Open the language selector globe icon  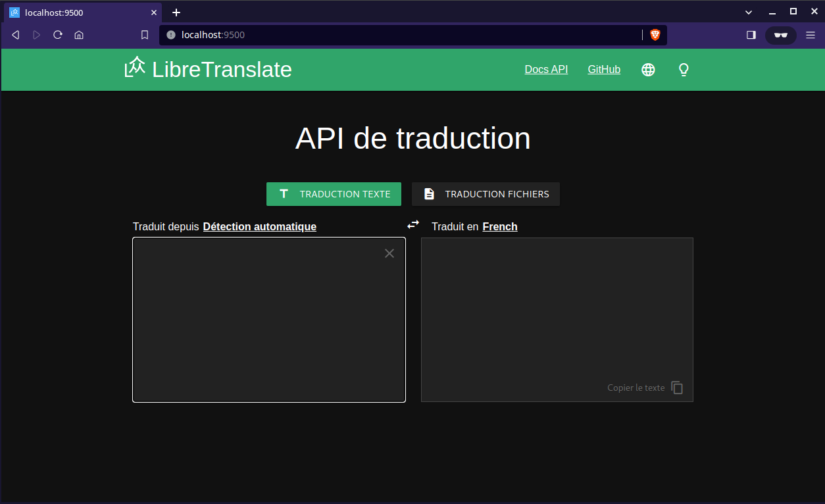(648, 70)
